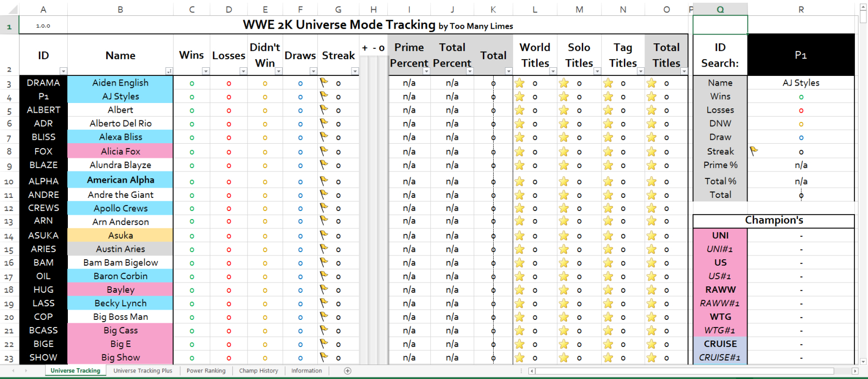This screenshot has height=379, width=868.
Task: Open the Prime Percent filter dropdown
Action: 426,71
